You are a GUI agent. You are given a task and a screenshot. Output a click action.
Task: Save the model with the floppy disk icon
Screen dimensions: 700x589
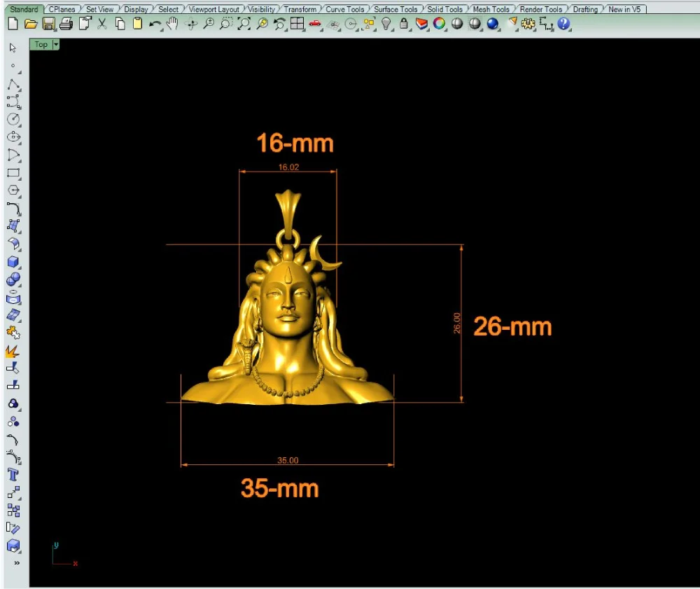(x=48, y=24)
